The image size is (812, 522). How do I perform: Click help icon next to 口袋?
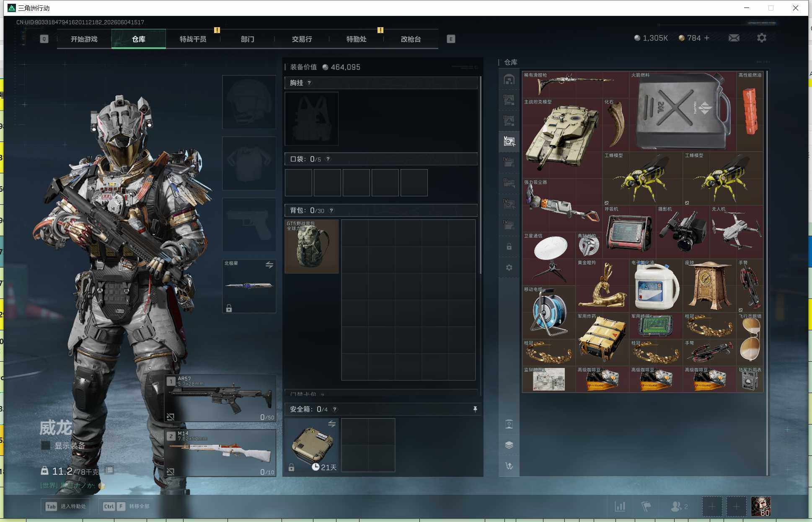(x=328, y=159)
